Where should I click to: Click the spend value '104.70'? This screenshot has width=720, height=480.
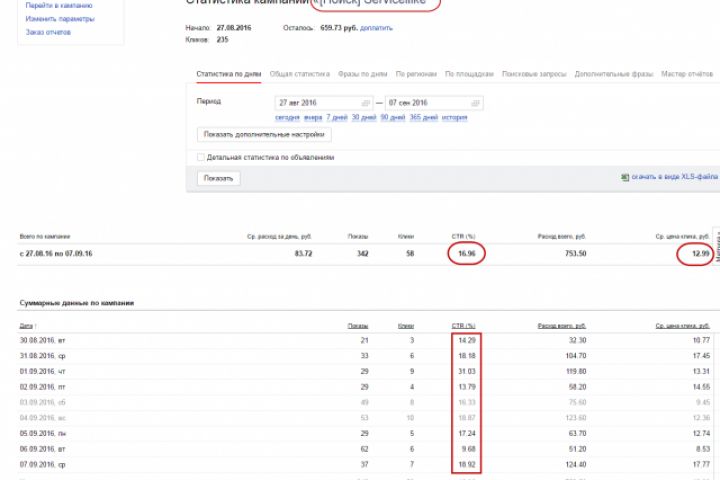click(577, 356)
